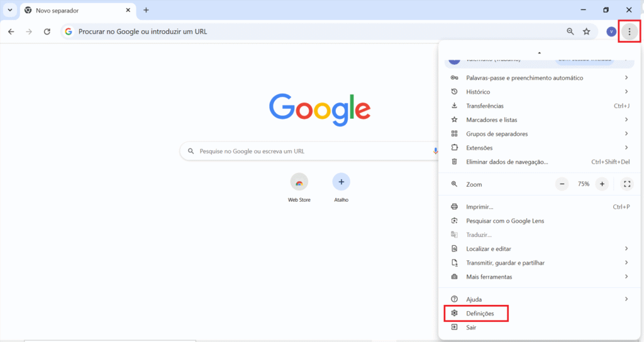
Task: Click the Ajuda question mark icon
Action: [454, 299]
